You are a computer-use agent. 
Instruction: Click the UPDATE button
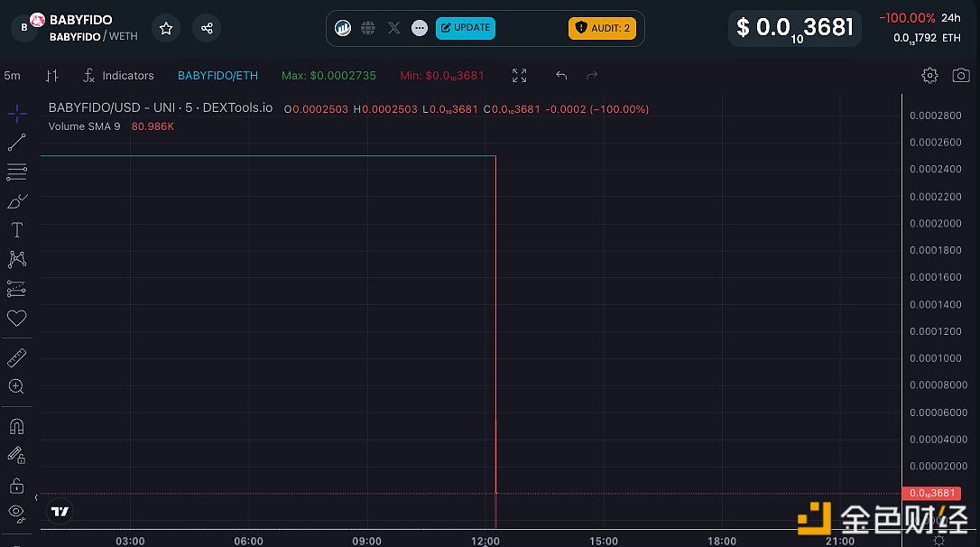466,28
